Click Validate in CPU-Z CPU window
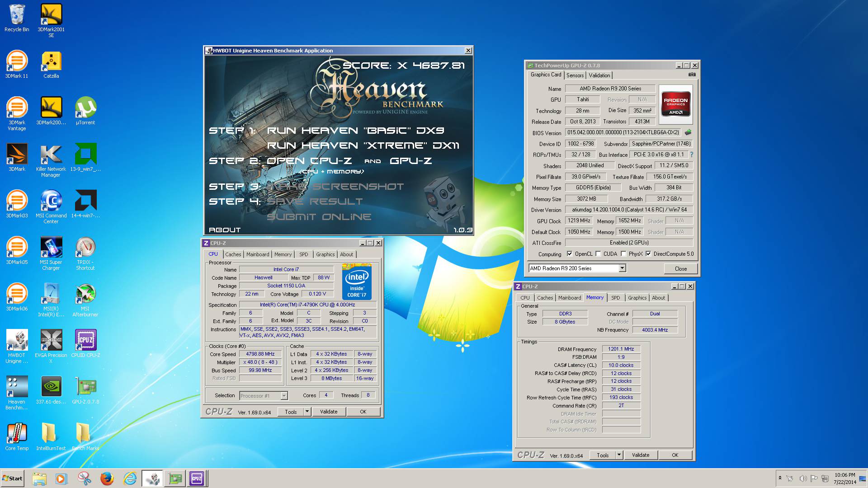 point(329,412)
